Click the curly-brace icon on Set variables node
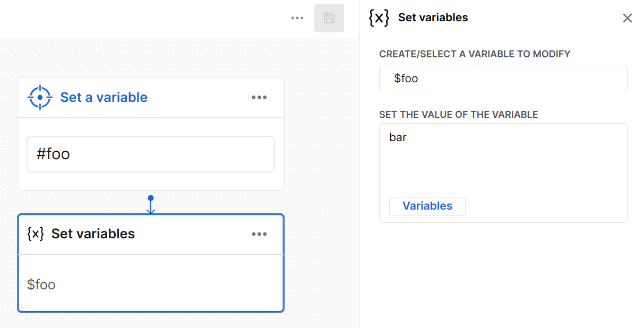The width and height of the screenshot is (644, 328). click(x=36, y=234)
